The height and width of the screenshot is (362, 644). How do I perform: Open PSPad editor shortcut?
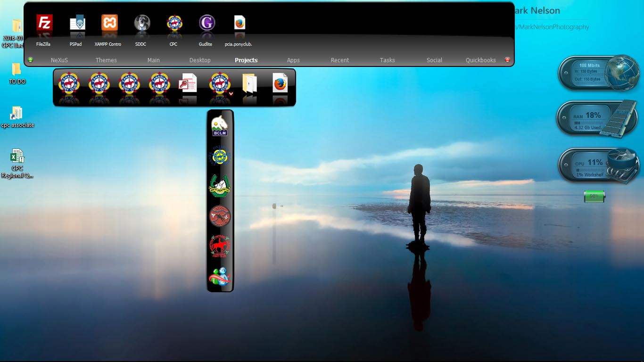pyautogui.click(x=77, y=23)
